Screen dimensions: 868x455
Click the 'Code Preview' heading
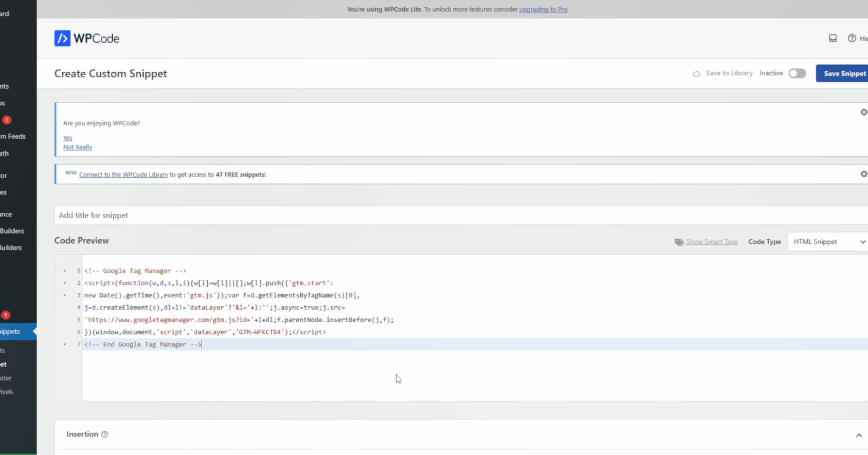[81, 241]
